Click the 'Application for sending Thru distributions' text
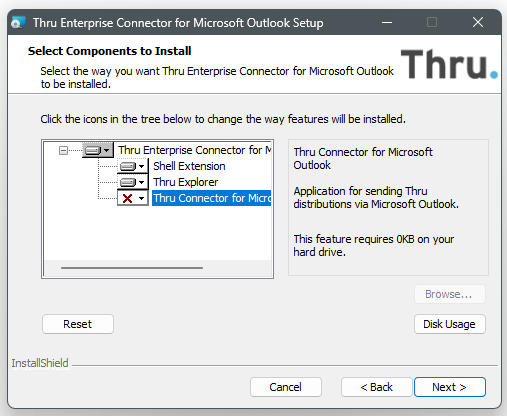Screen dimensions: 507x416 click(376, 197)
